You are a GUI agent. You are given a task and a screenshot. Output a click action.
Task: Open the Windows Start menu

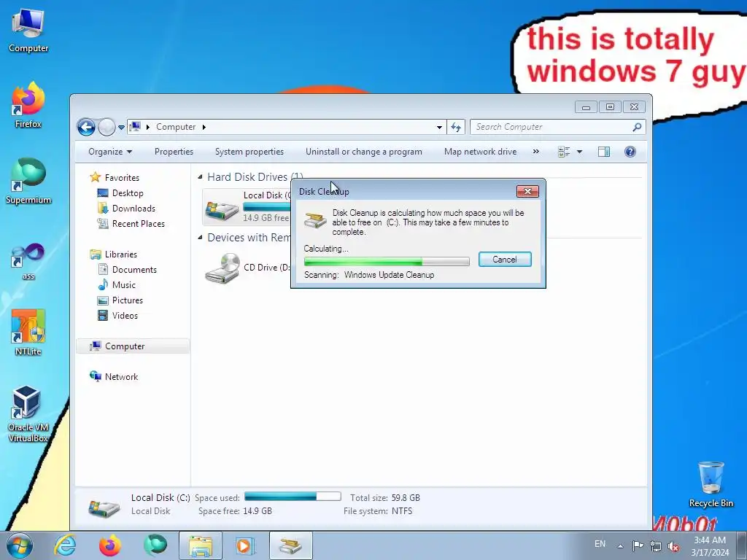[20, 545]
